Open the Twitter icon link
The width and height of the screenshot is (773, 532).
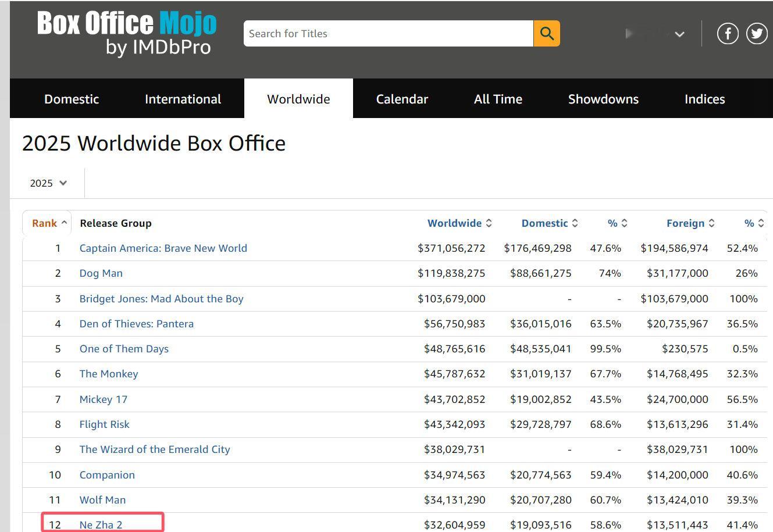coord(756,34)
